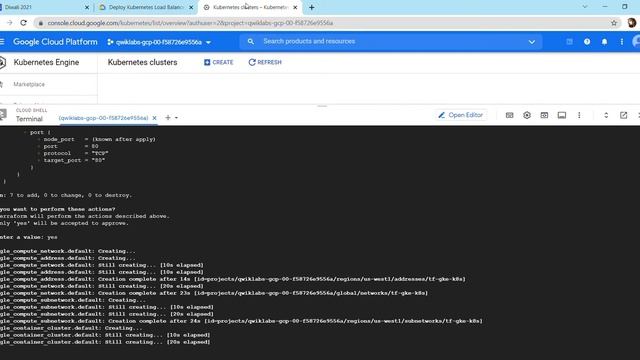
Task: Open the Cloud Shell web preview icon
Action: pyautogui.click(x=544, y=115)
